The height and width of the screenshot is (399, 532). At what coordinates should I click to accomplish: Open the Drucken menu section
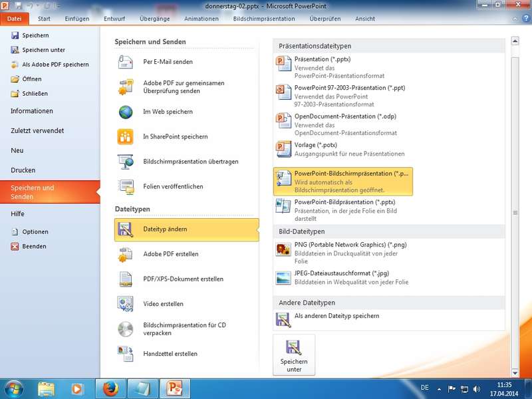tap(23, 170)
